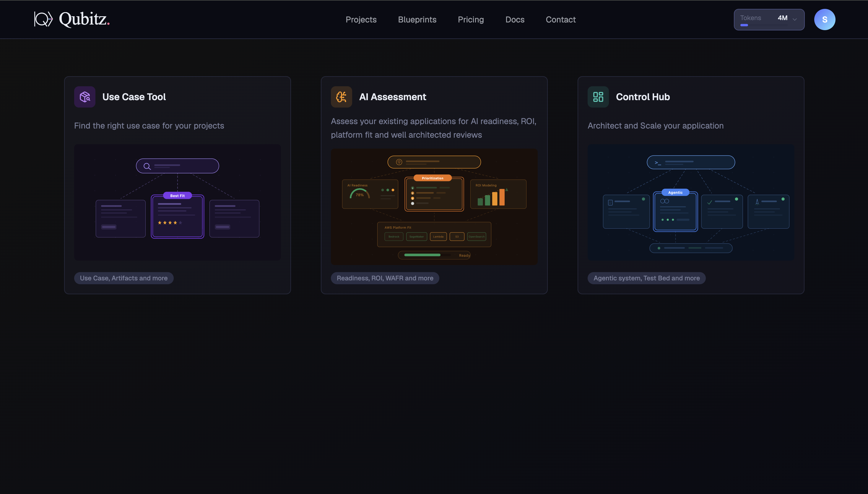The image size is (868, 494).
Task: Click the double-circle icon in Agentic card
Action: tap(664, 201)
